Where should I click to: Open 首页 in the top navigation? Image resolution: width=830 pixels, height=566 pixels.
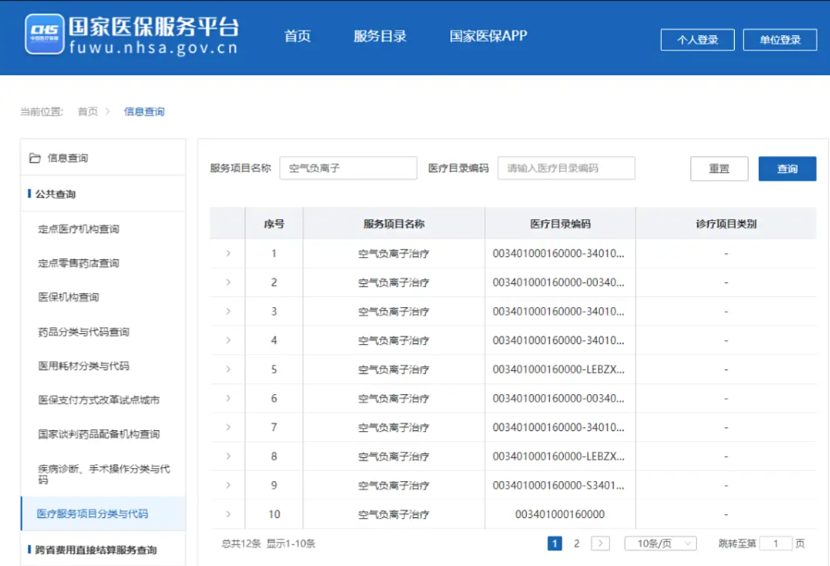click(x=297, y=36)
